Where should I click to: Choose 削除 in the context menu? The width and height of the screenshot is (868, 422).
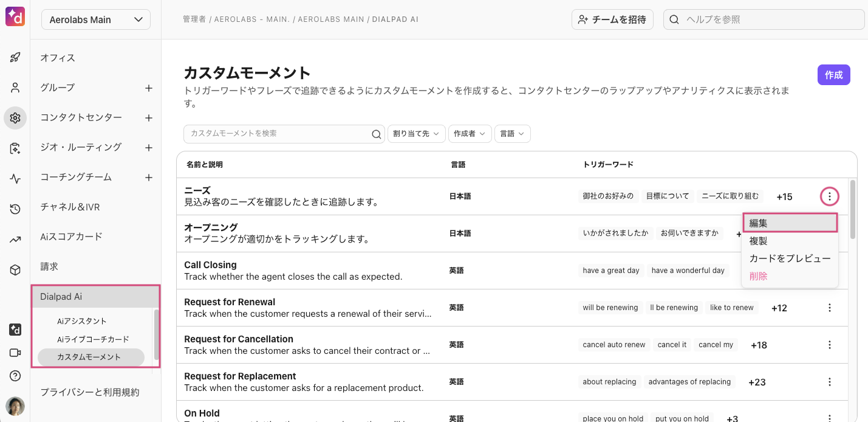(759, 276)
